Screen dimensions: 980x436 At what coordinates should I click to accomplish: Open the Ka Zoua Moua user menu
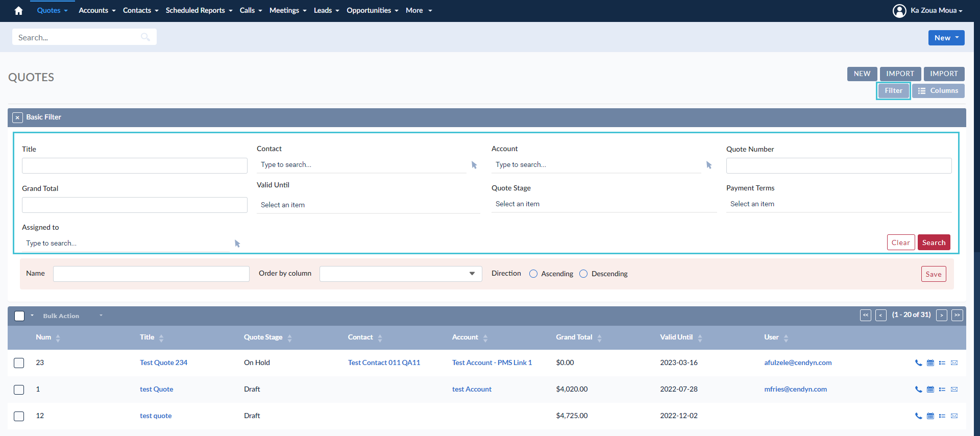coord(936,11)
